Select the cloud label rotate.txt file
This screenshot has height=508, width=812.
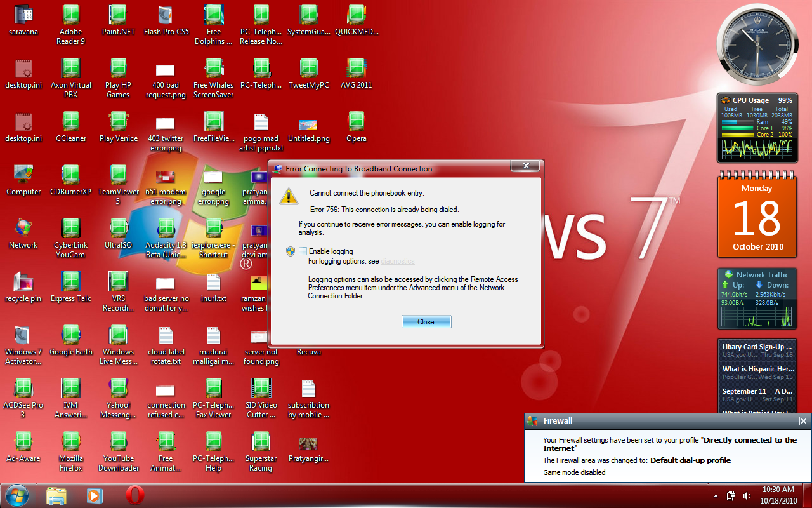click(166, 345)
